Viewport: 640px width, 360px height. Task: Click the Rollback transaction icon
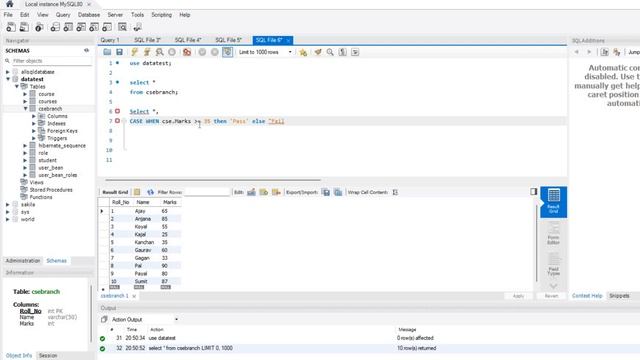215,52
